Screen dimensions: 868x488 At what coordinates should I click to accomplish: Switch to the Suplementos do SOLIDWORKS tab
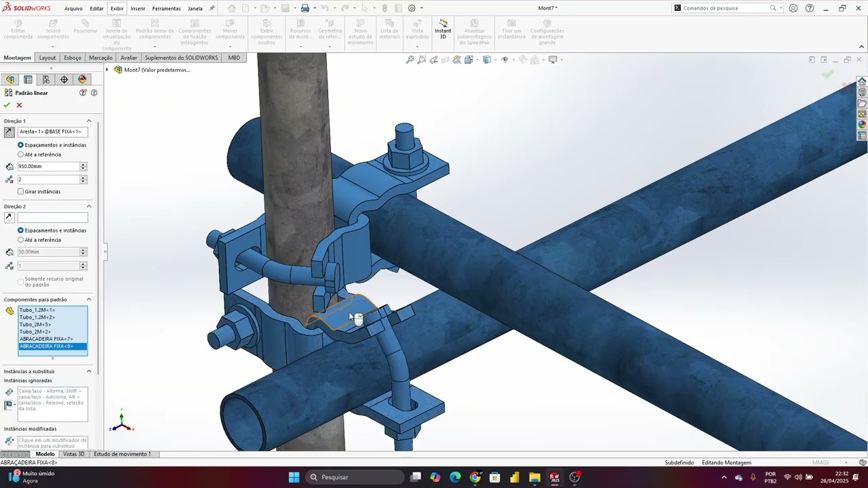point(182,58)
